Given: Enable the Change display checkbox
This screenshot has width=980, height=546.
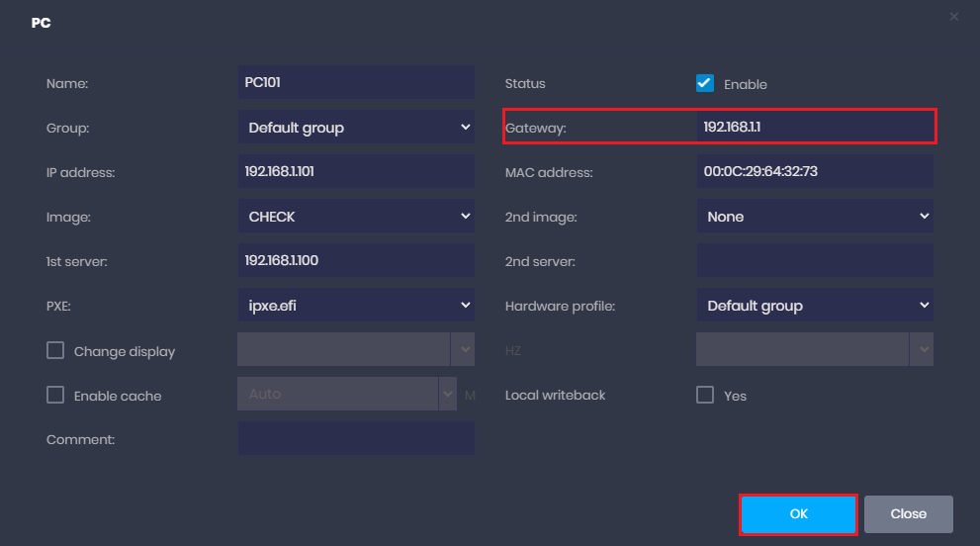Looking at the screenshot, I should coord(55,351).
